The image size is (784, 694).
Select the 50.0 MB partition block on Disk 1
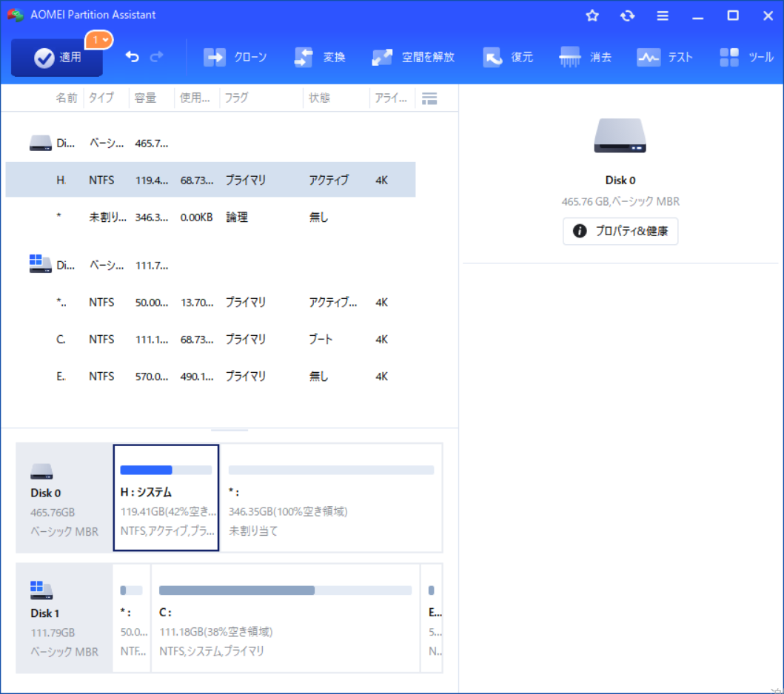click(x=132, y=618)
